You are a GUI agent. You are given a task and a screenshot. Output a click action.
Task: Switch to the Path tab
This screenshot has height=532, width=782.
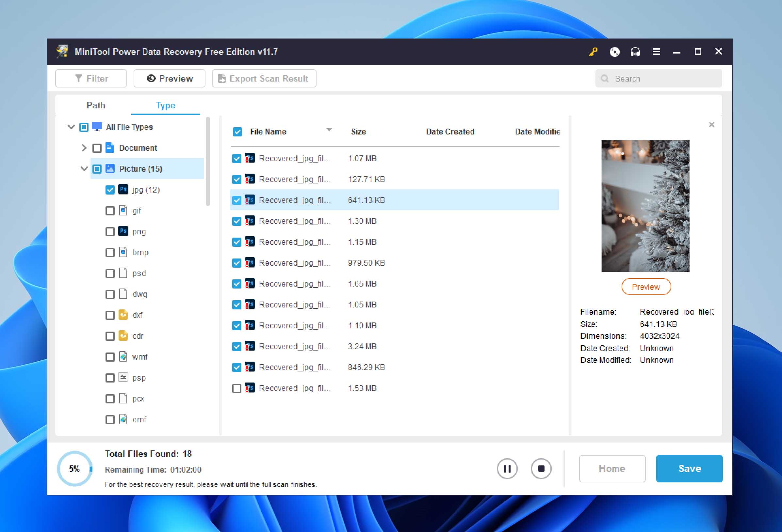coord(96,105)
